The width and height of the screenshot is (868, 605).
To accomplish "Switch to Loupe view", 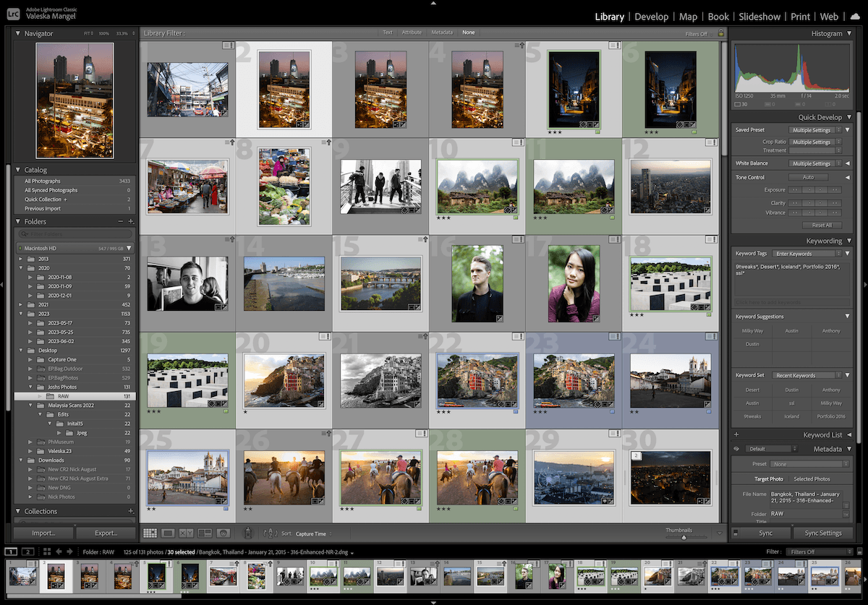I will (x=168, y=533).
